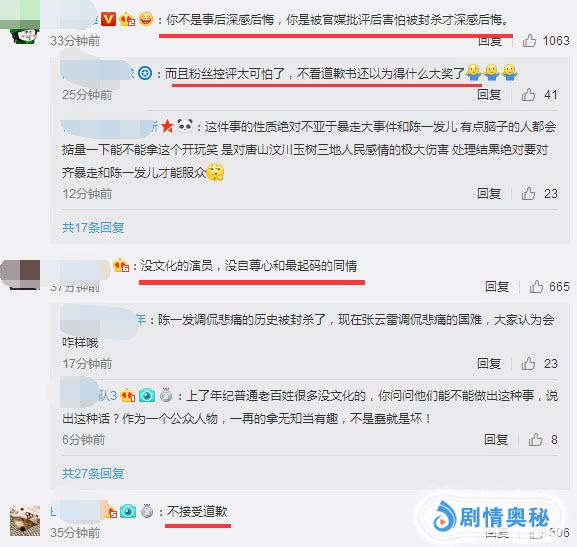Click 回复 on the 6分钟前 reply
577x547 pixels.
tap(496, 439)
